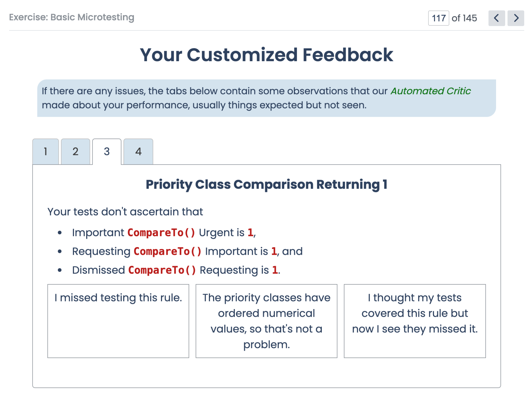
Task: Click the page number field showing 117
Action: [x=438, y=18]
